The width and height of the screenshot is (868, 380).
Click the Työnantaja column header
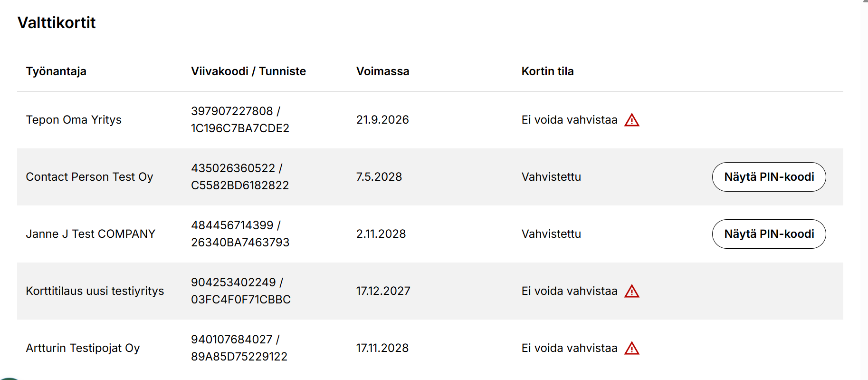point(56,71)
